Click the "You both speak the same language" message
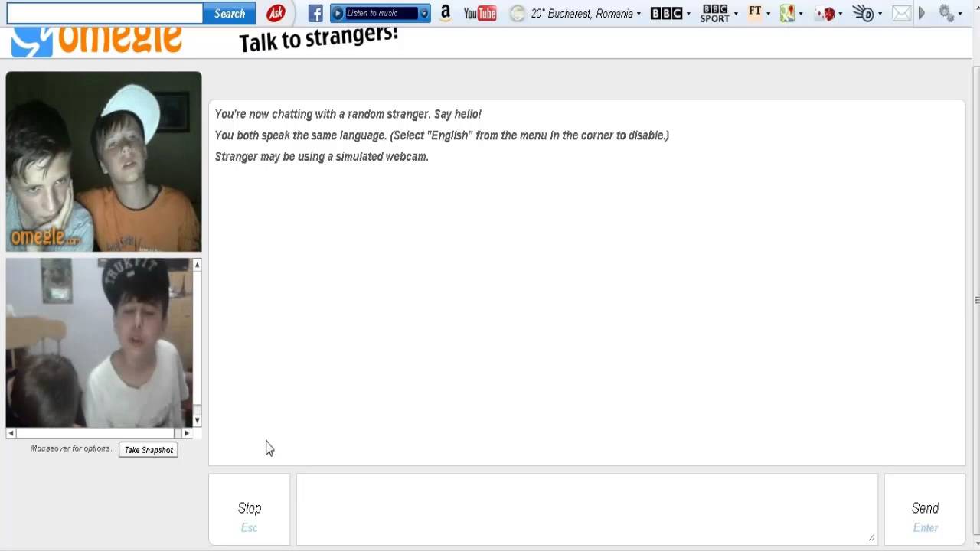The width and height of the screenshot is (980, 551). click(442, 135)
